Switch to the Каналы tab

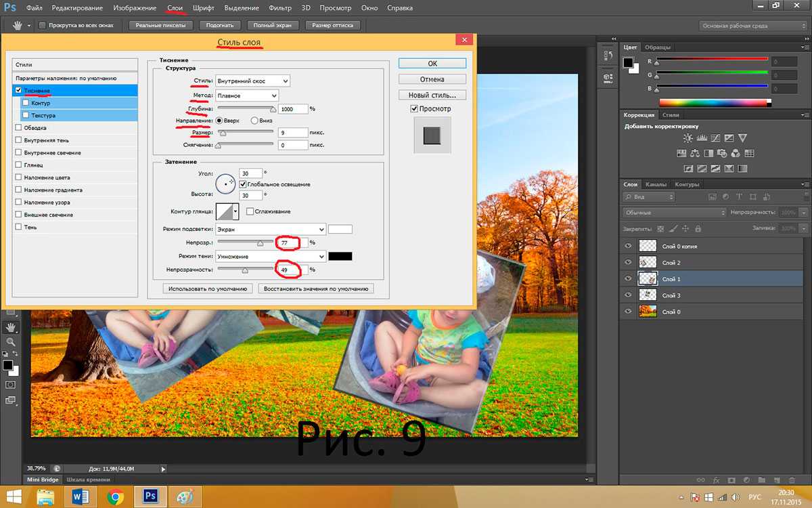(x=655, y=184)
